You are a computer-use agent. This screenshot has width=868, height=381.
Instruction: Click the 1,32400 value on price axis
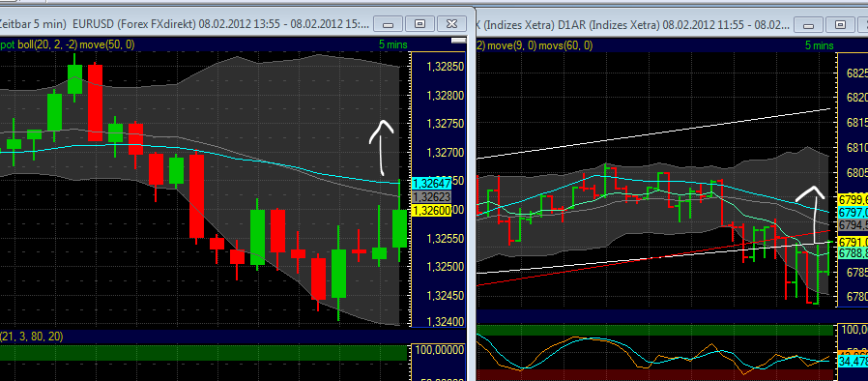[446, 322]
